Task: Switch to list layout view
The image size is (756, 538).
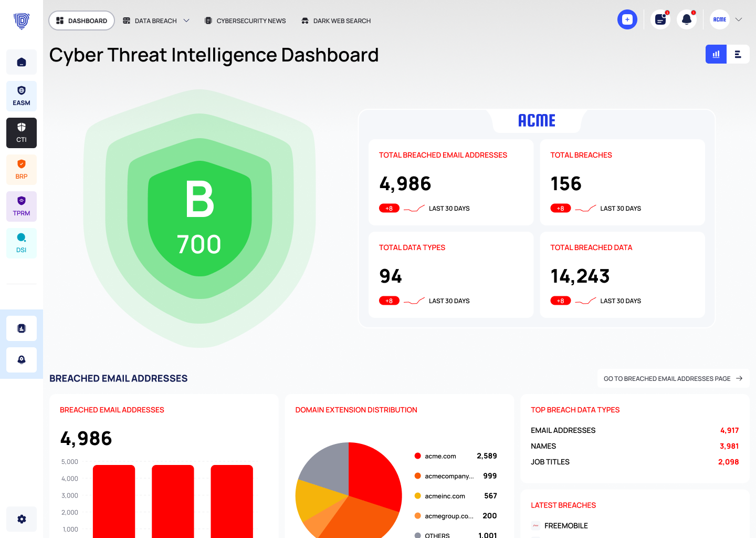Action: pyautogui.click(x=738, y=54)
